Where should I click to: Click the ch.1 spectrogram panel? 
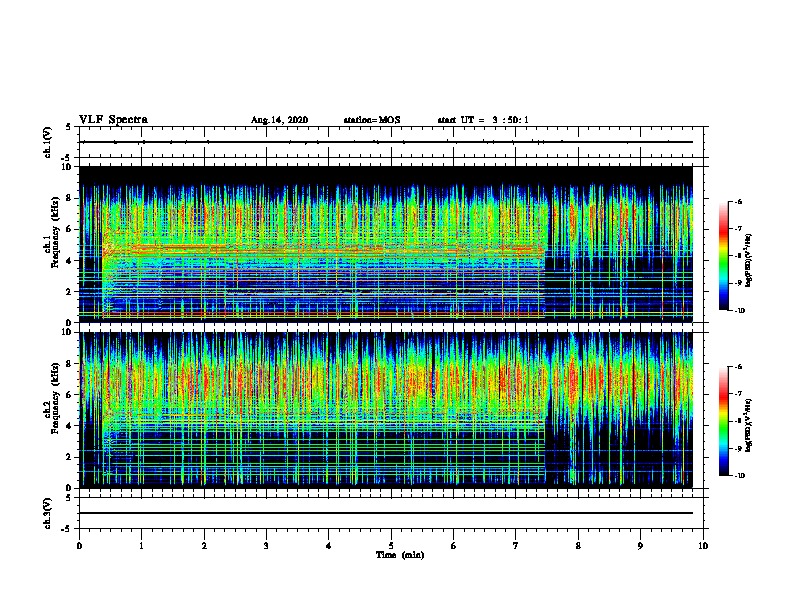[386, 244]
